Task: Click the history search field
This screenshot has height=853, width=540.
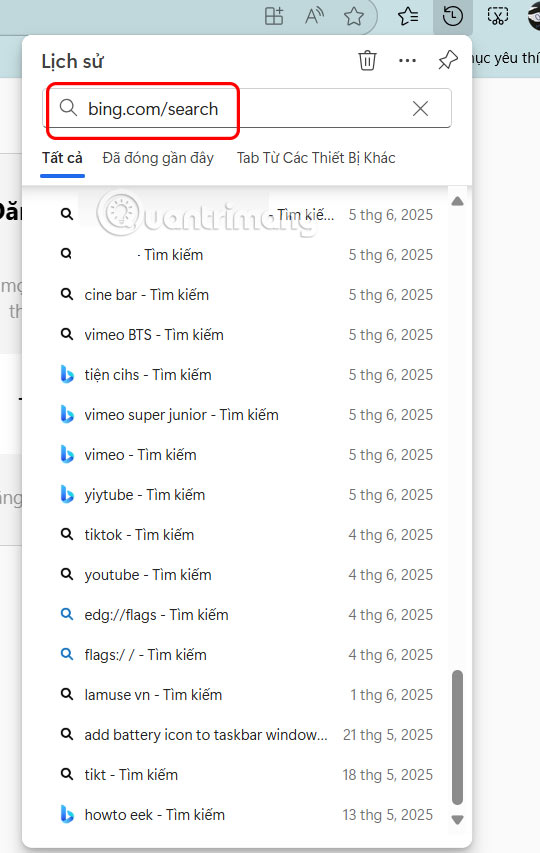Action: (x=247, y=108)
